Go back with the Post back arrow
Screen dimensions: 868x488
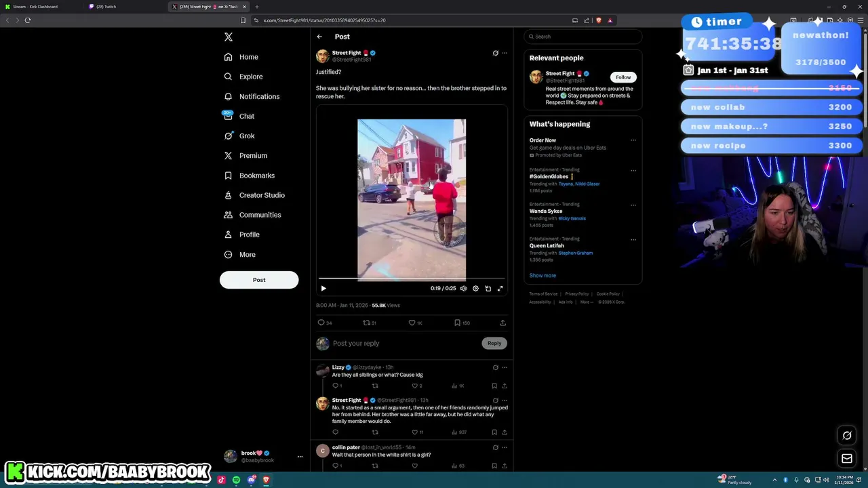pyautogui.click(x=319, y=37)
